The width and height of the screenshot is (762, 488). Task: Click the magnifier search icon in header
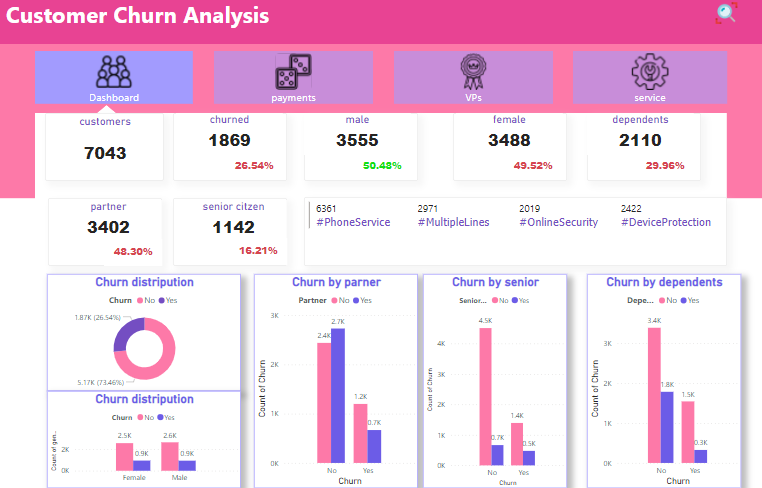pos(725,13)
